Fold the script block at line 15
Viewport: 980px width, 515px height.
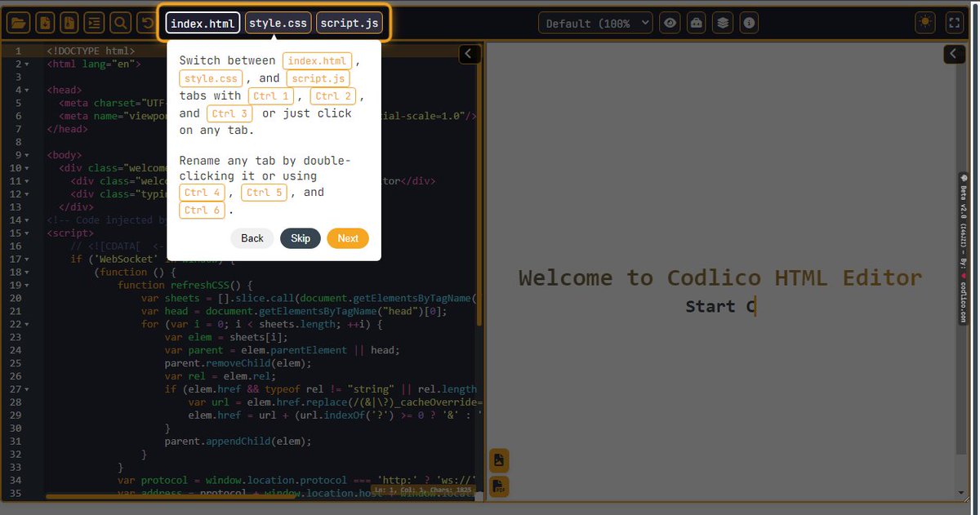pyautogui.click(x=28, y=233)
